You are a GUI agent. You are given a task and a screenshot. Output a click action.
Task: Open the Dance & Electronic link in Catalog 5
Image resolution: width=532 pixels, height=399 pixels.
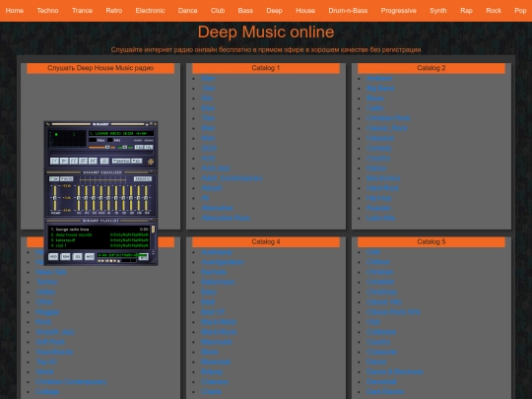point(395,371)
